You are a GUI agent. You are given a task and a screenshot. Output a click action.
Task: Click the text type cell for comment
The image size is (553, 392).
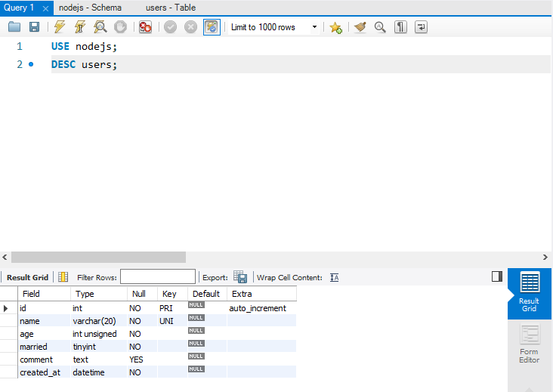point(99,360)
